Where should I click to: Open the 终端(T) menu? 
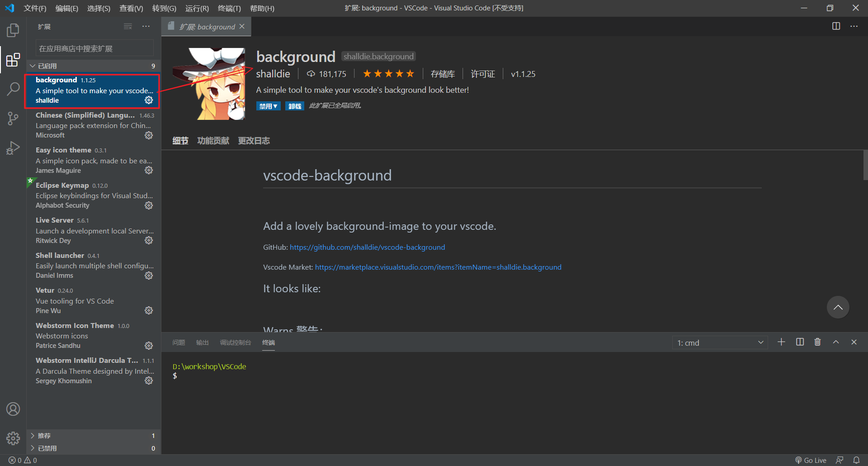click(229, 8)
